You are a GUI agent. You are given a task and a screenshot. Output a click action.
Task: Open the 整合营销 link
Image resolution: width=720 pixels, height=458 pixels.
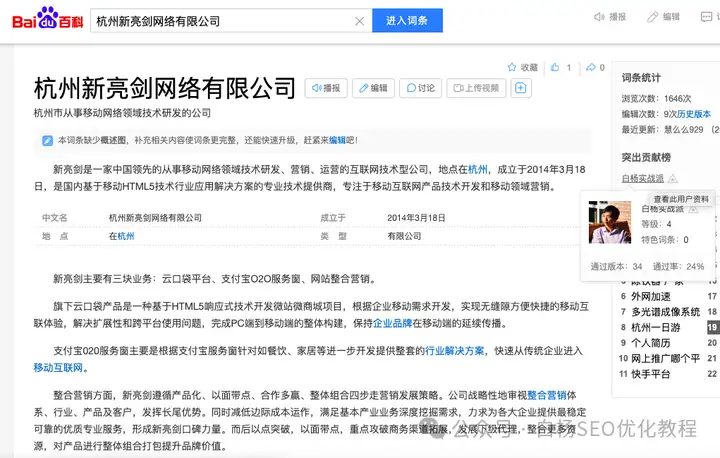click(x=547, y=395)
